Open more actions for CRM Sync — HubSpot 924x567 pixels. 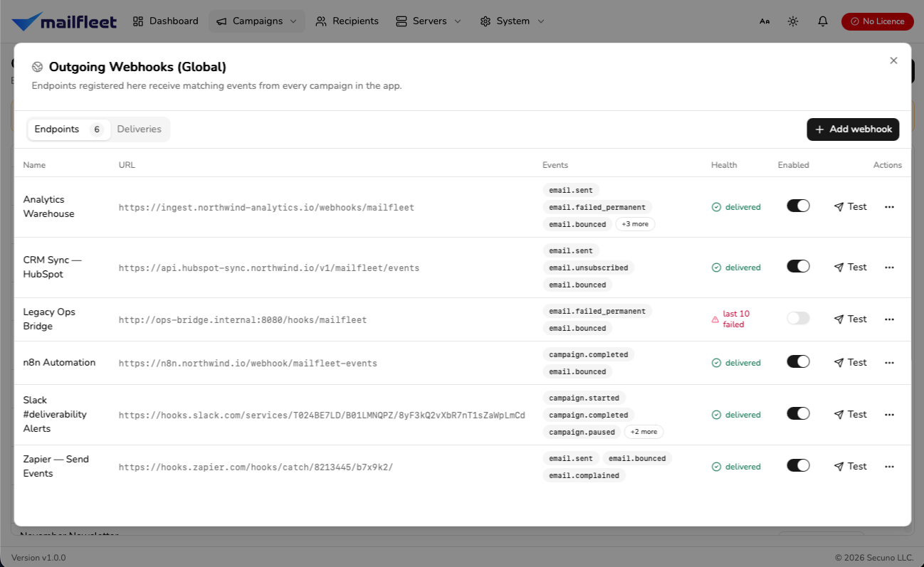pos(889,267)
